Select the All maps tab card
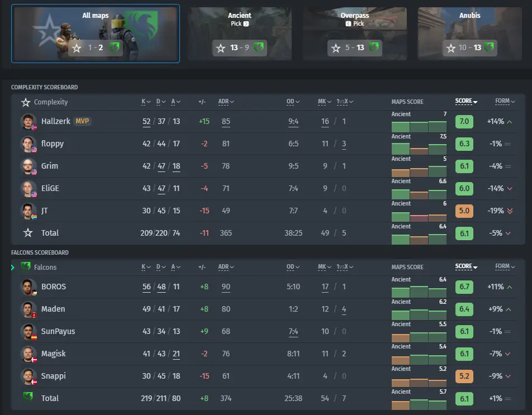 point(96,34)
